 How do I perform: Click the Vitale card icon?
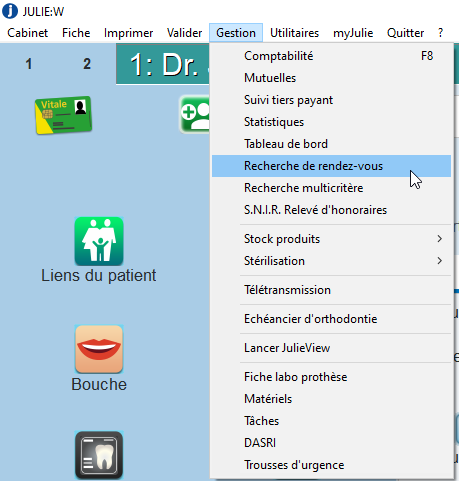63,115
